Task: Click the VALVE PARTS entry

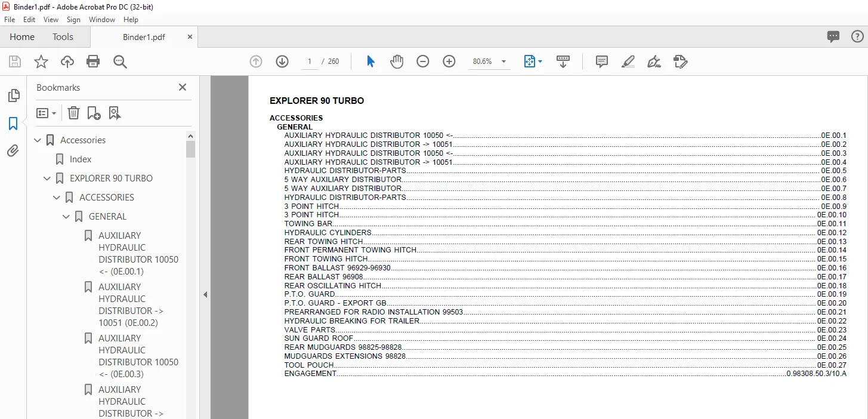Action: coord(565,329)
